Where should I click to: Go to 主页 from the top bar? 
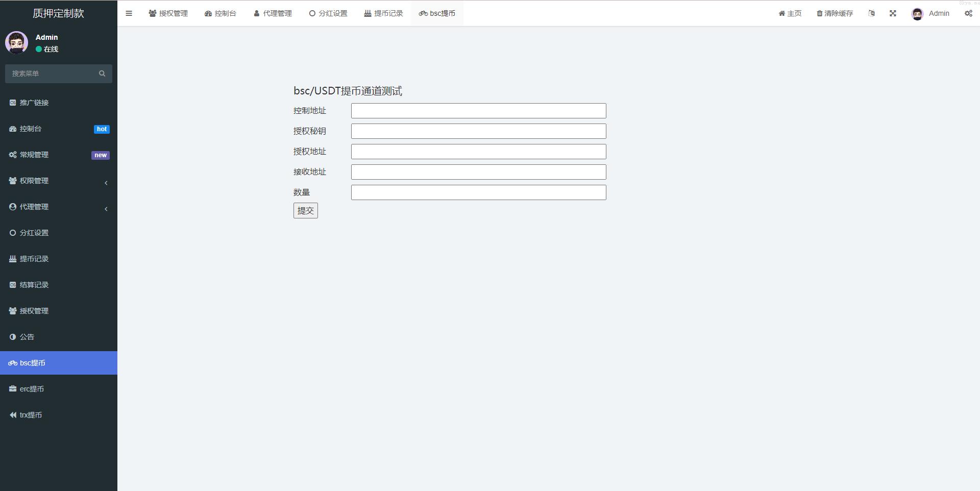pyautogui.click(x=790, y=13)
